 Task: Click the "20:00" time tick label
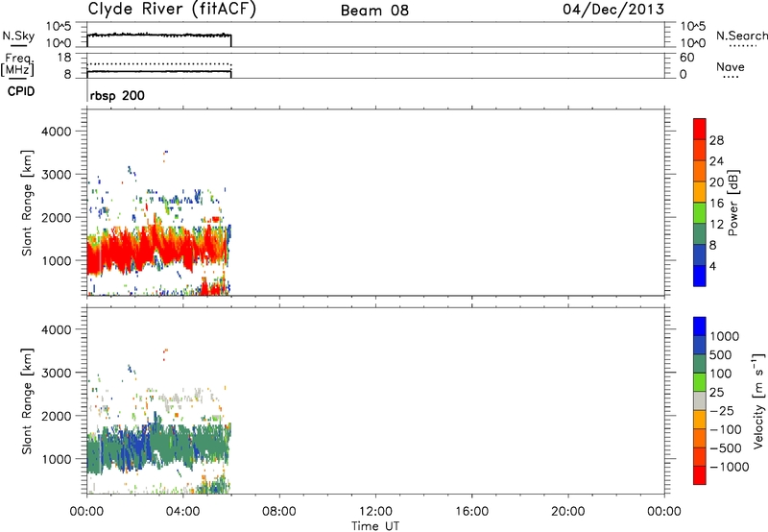point(568,512)
